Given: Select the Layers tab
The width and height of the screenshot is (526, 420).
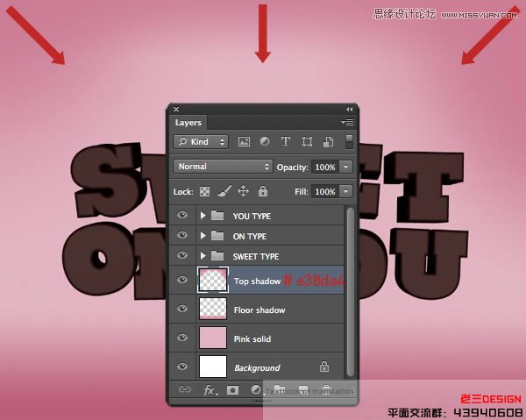Looking at the screenshot, I should tap(188, 124).
